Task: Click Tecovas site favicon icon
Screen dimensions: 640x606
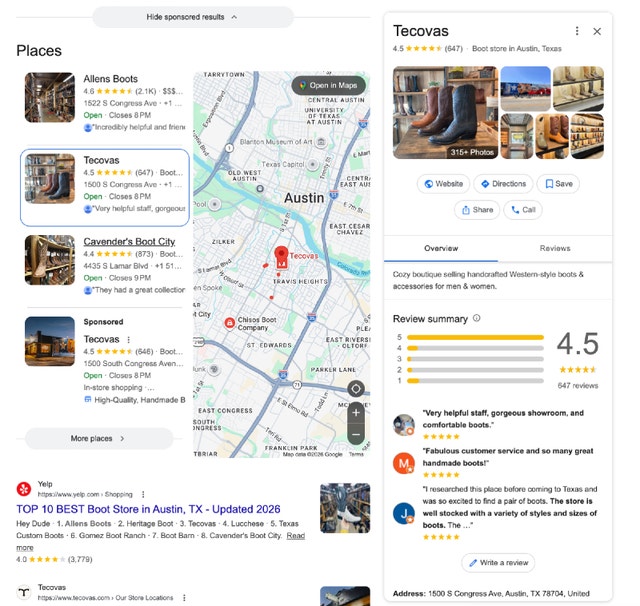Action: pos(24,592)
